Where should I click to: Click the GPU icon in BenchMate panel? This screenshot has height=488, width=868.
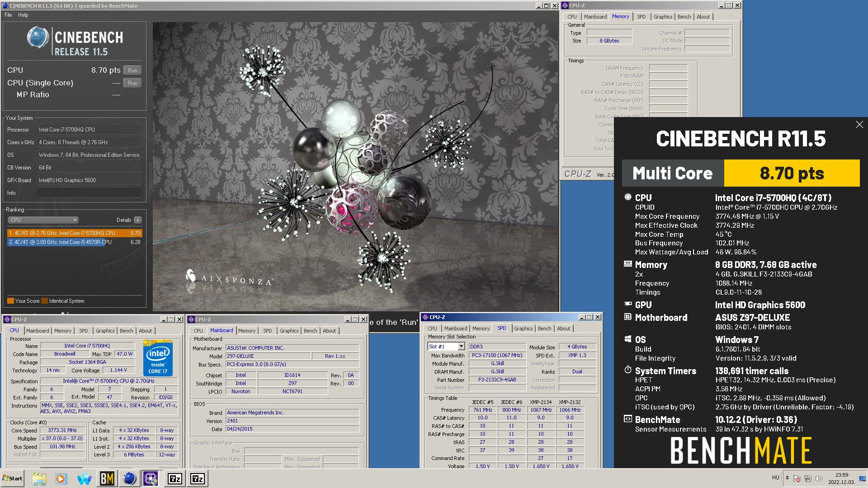click(628, 305)
